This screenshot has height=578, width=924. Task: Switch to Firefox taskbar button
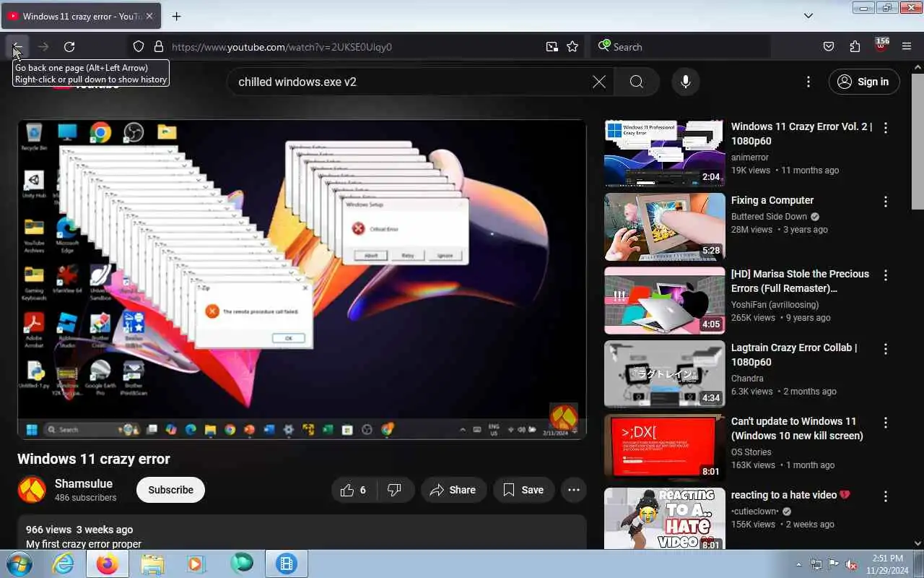[107, 564]
